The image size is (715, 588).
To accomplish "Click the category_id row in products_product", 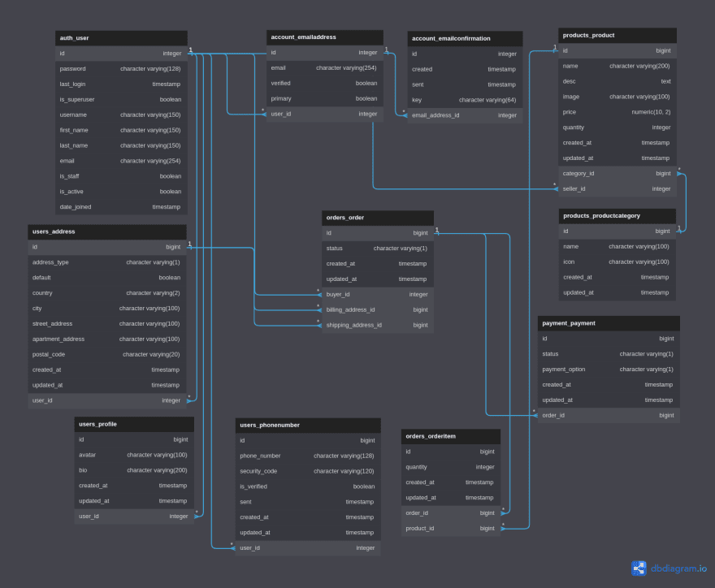I will tap(617, 174).
